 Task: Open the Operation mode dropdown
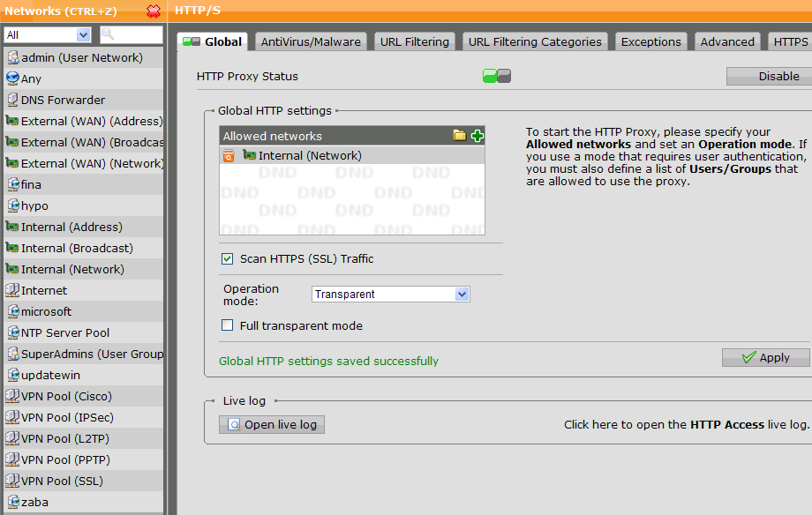tap(391, 295)
